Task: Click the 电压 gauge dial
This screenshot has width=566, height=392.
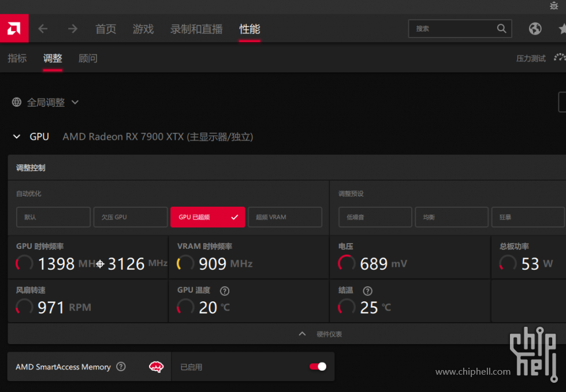Action: pos(347,263)
